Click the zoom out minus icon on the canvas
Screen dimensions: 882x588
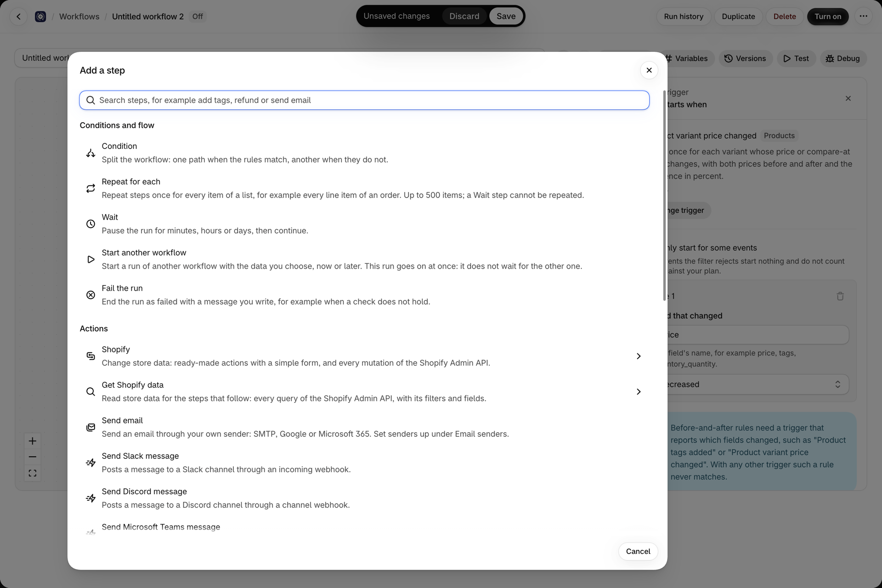click(32, 457)
